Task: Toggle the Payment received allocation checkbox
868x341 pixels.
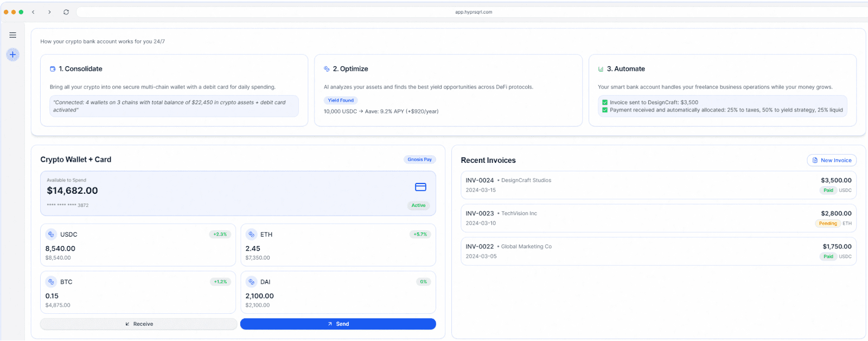Action: coord(604,110)
